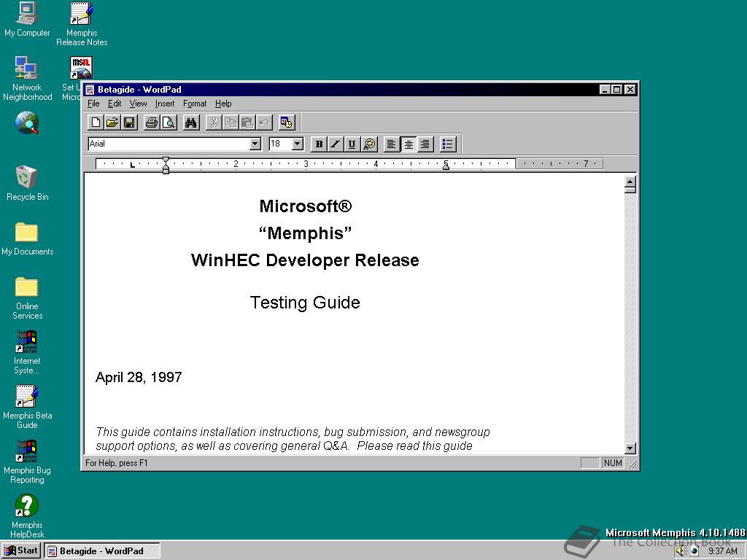This screenshot has width=747, height=560.
Task: Align text right
Action: point(425,144)
